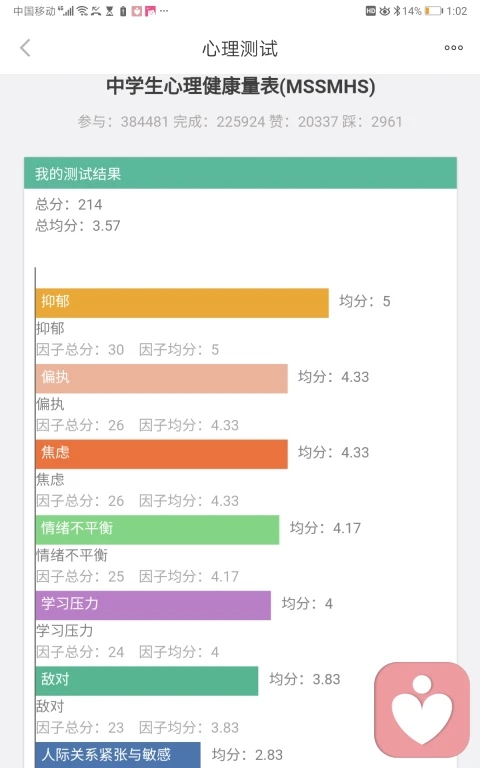The image size is (480, 768).
Task: Tap the pink heart floating app icon
Action: [422, 710]
